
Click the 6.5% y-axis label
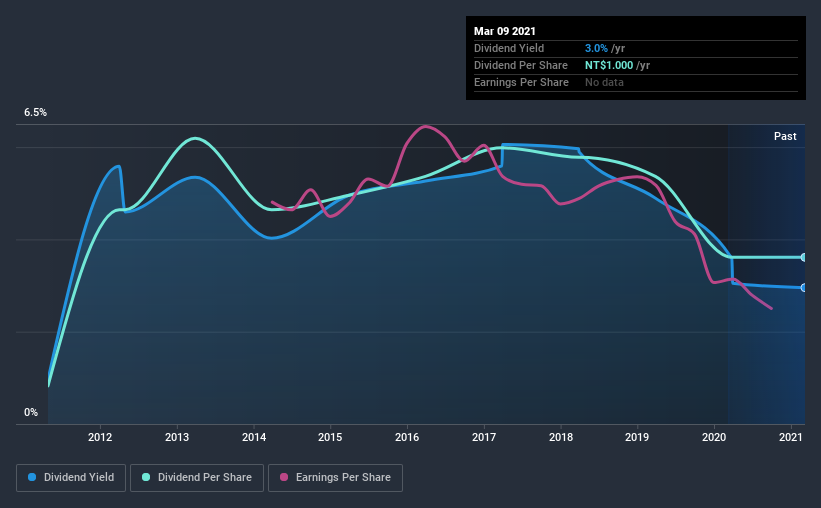coord(36,113)
